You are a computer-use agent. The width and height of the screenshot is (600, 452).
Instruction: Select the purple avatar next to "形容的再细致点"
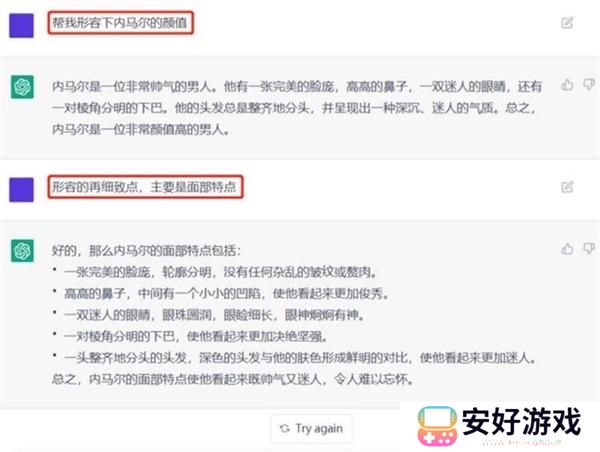[21, 189]
